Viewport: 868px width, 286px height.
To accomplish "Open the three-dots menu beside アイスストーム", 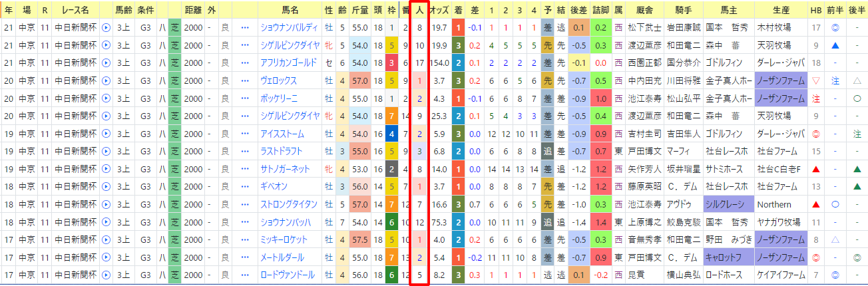I will [x=245, y=134].
